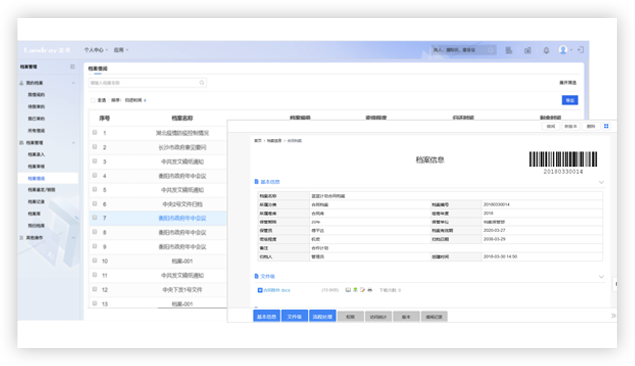The image size is (635, 366).
Task: Click the sidebar collapse icon
Action: (x=72, y=67)
